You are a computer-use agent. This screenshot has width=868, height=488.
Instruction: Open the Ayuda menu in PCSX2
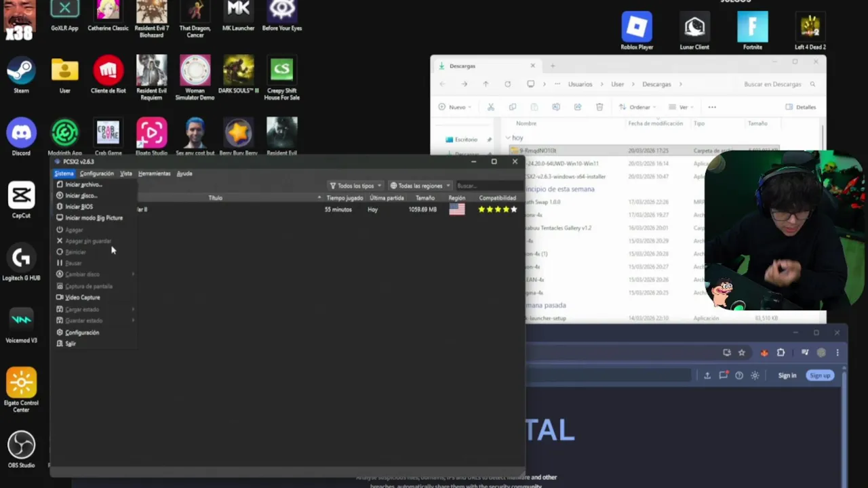[x=184, y=174]
